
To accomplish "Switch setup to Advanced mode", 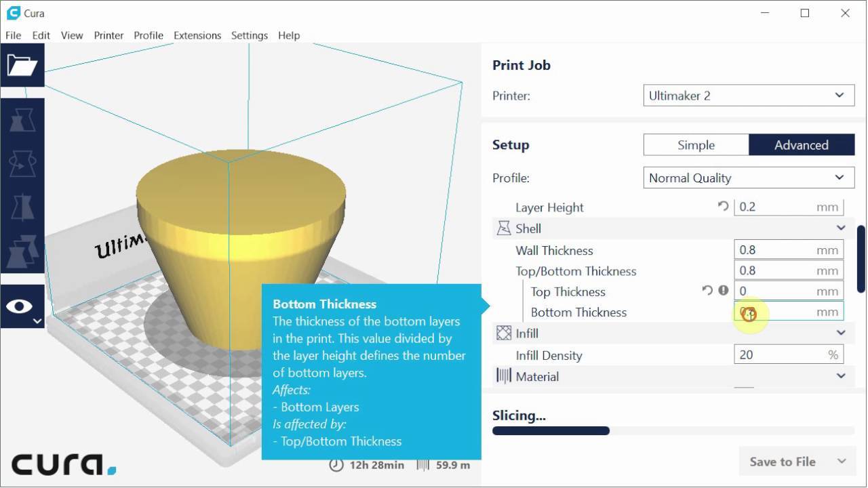I will pyautogui.click(x=802, y=145).
